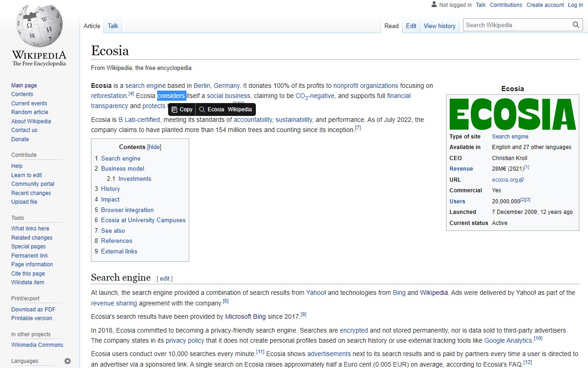The image size is (588, 368).
Task: Click the Log in link
Action: tap(576, 5)
